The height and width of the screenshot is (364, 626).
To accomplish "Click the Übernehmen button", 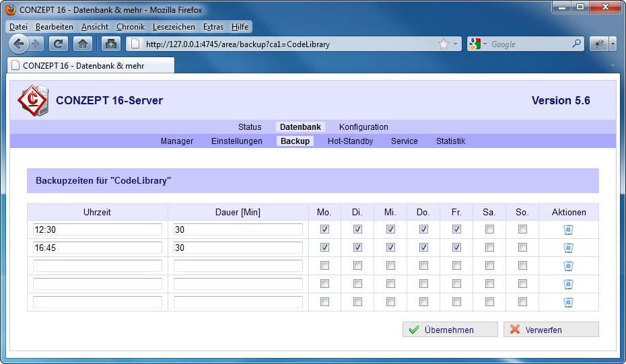I will (450, 330).
